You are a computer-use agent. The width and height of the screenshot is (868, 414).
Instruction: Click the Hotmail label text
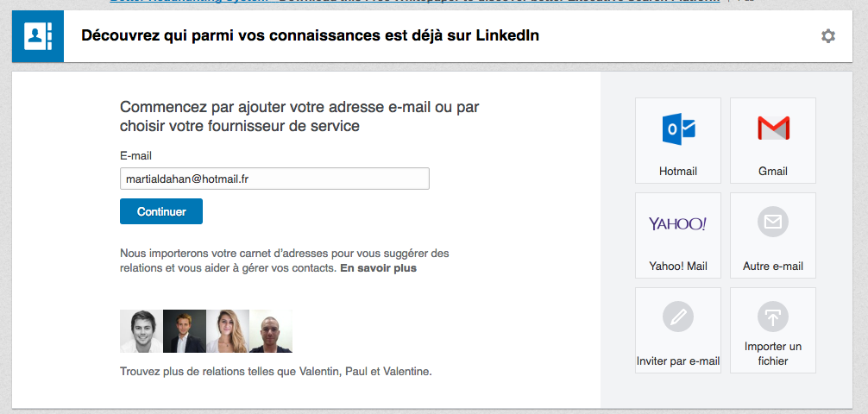click(x=677, y=172)
